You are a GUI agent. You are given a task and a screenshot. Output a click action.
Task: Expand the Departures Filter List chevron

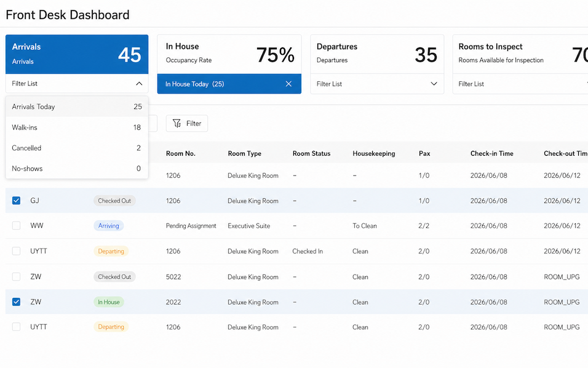[434, 84]
